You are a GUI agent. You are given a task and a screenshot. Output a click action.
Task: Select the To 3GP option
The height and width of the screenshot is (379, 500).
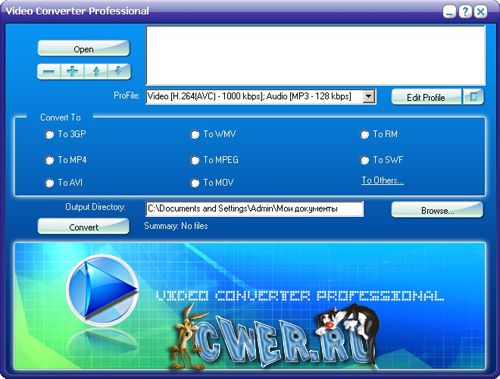pos(65,134)
